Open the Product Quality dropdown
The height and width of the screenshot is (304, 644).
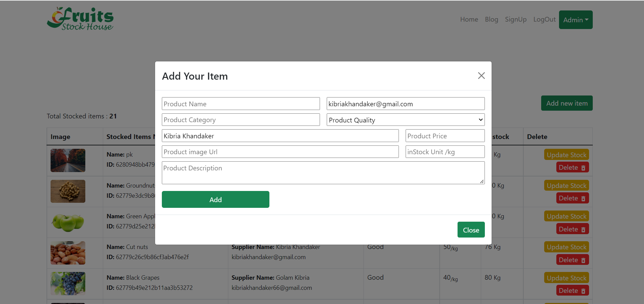click(406, 120)
